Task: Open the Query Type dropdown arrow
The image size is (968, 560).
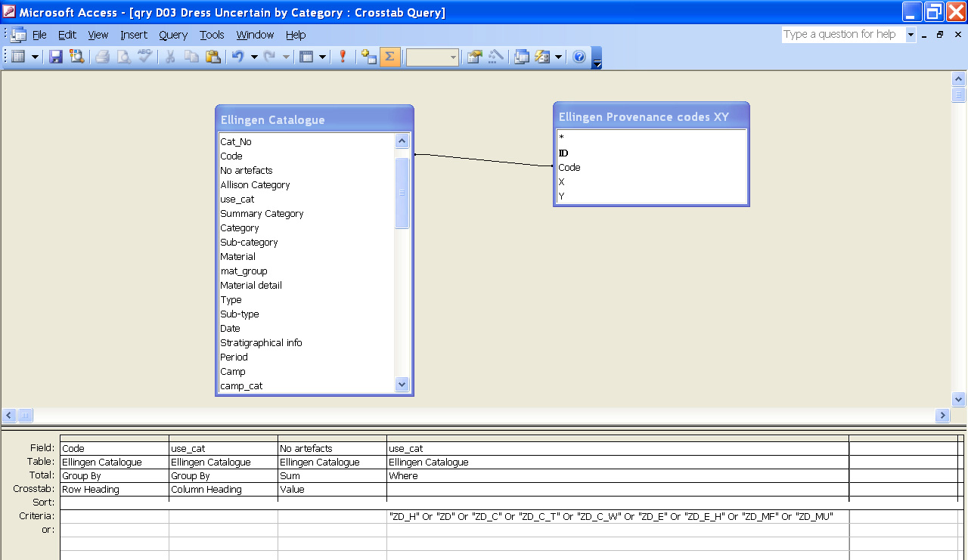Action: 323,57
